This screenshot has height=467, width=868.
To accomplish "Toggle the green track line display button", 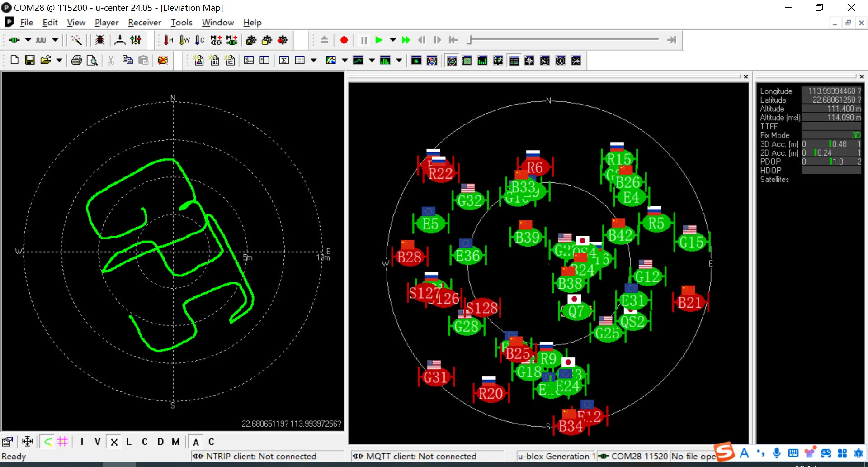I will (48, 441).
